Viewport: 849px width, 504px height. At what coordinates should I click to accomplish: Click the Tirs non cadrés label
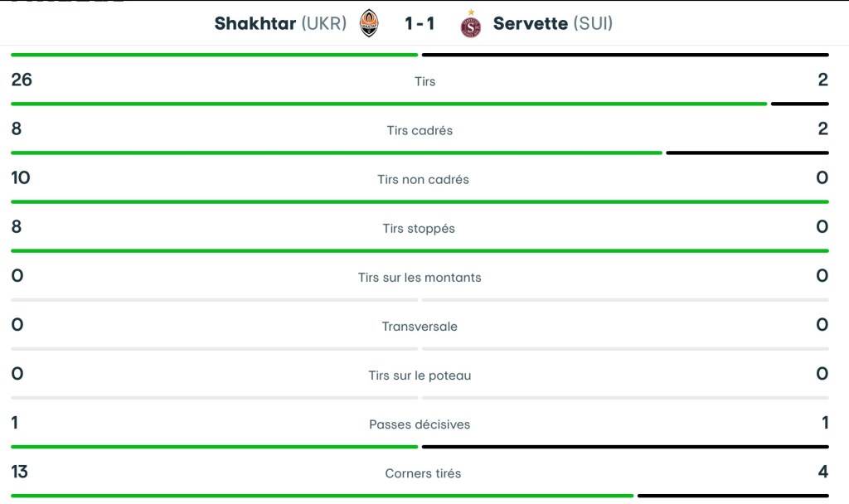pyautogui.click(x=423, y=179)
